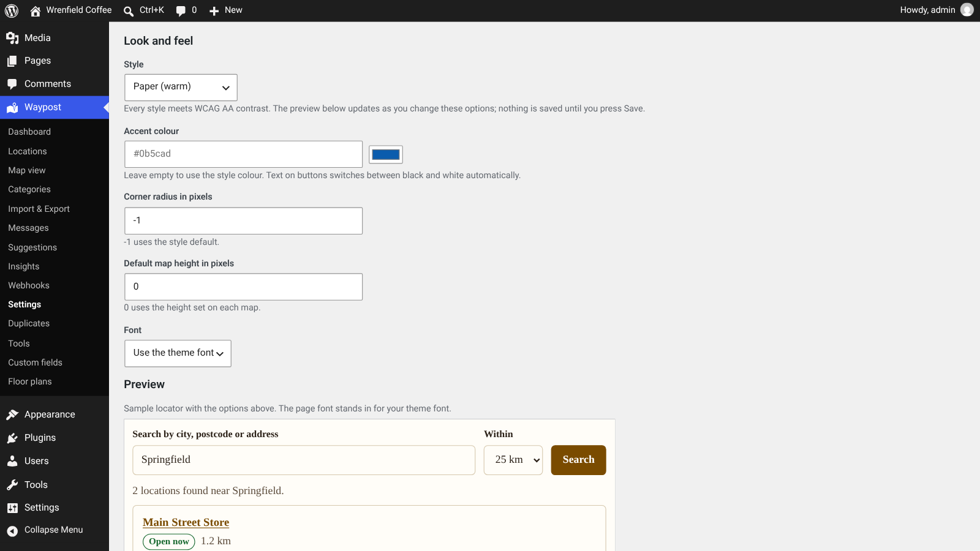Open Custom fields submenu item
980x551 pixels.
pyautogui.click(x=36, y=362)
